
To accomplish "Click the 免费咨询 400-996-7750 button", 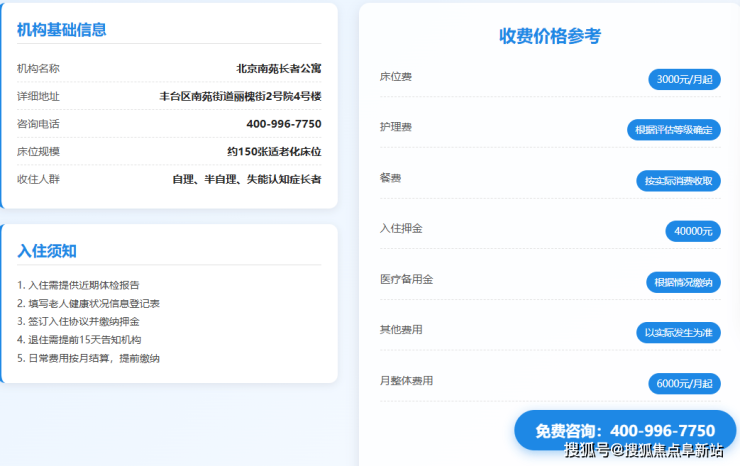I will (625, 430).
